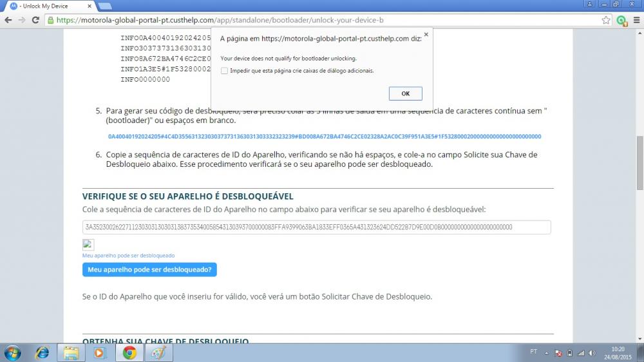Bookmark the page with the star icon
This screenshot has width=644, height=362.
[606, 20]
